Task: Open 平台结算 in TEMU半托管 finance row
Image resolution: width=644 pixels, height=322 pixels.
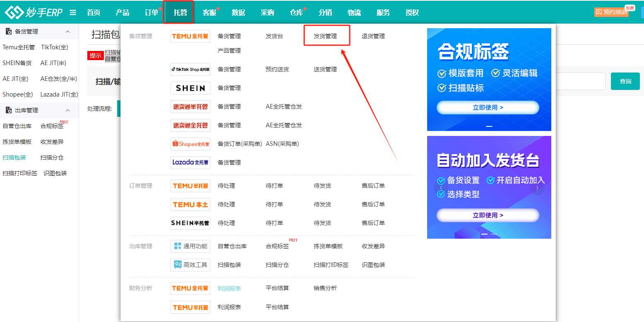Action: click(x=277, y=307)
